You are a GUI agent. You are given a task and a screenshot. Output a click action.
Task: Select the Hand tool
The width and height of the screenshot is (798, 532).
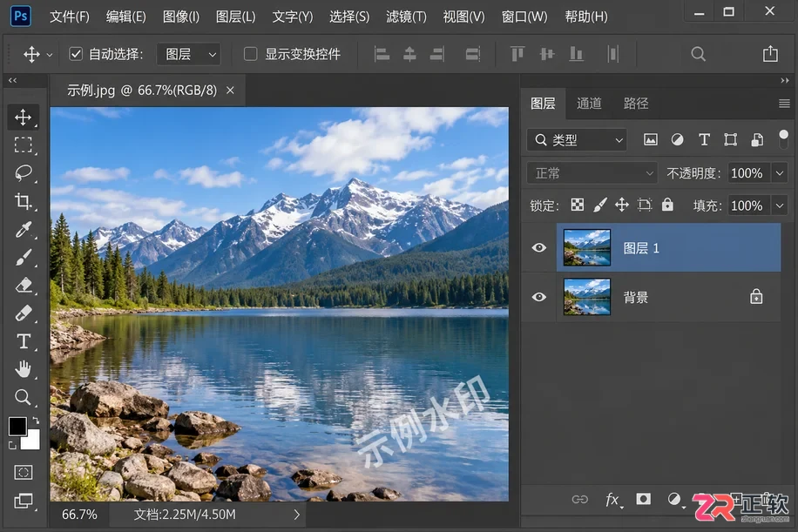[23, 369]
